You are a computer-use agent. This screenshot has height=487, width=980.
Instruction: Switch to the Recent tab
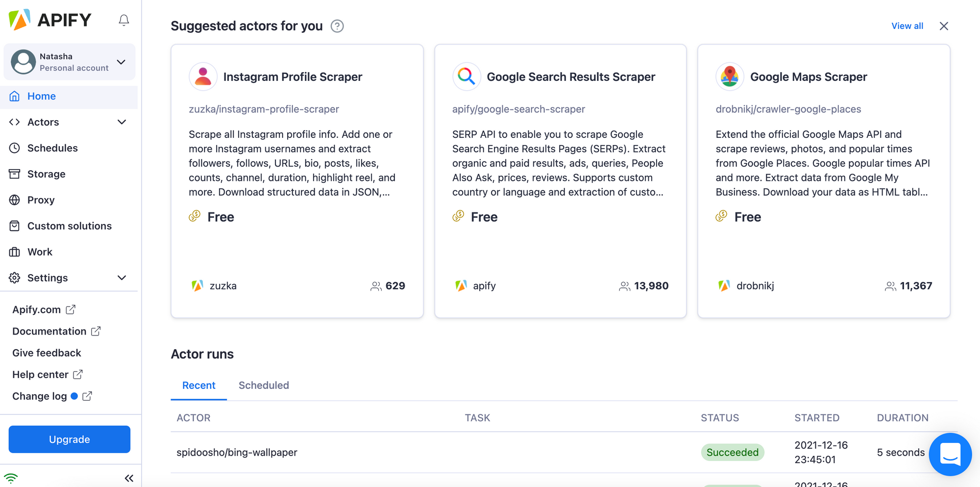pos(198,385)
